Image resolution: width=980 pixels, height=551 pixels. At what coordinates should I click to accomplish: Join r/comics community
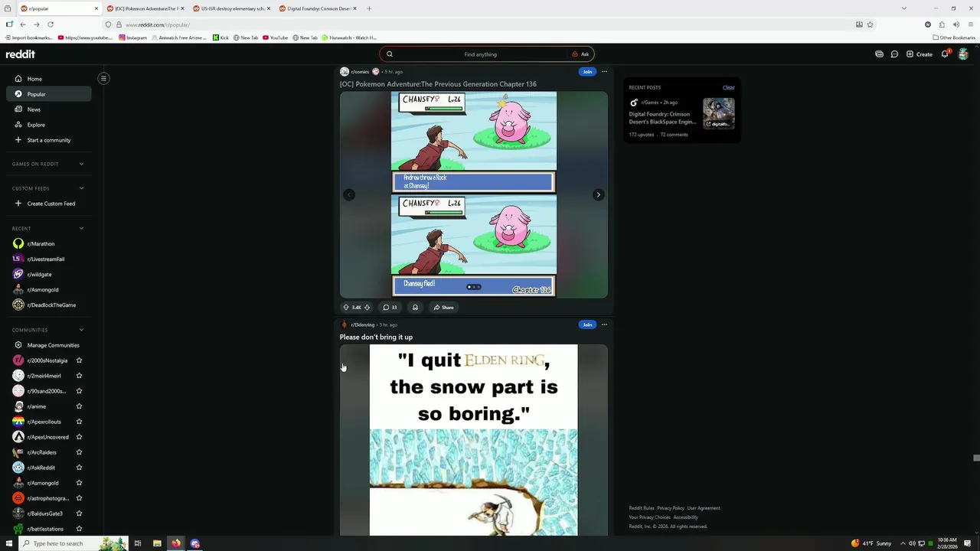click(x=587, y=72)
